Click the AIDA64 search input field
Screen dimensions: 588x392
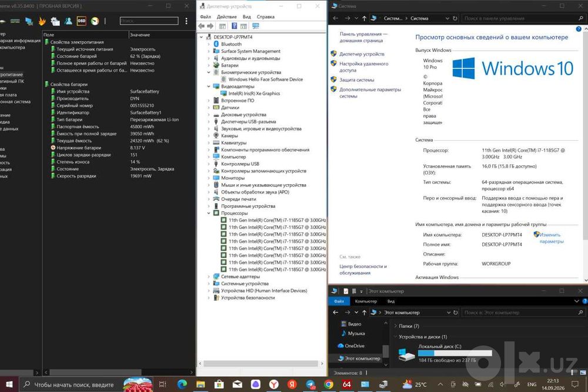pos(149,21)
